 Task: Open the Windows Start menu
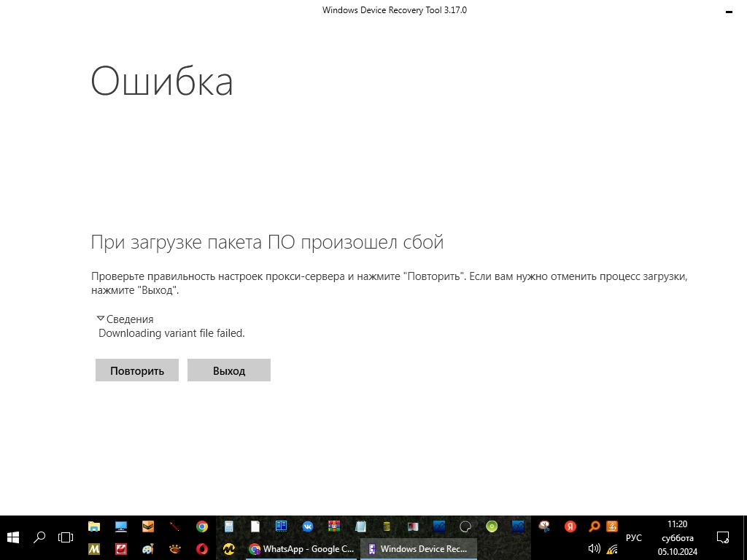coord(13,537)
